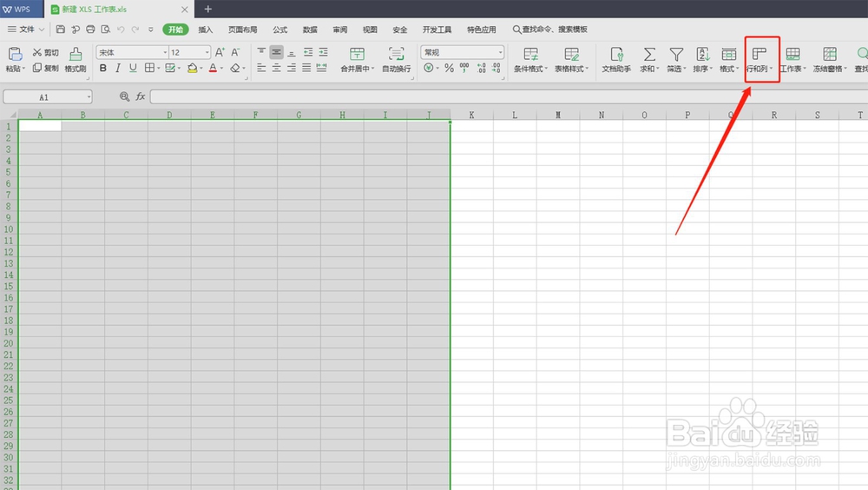Image resolution: width=868 pixels, height=490 pixels.
Task: Click the Distributed alignment icon
Action: (322, 68)
